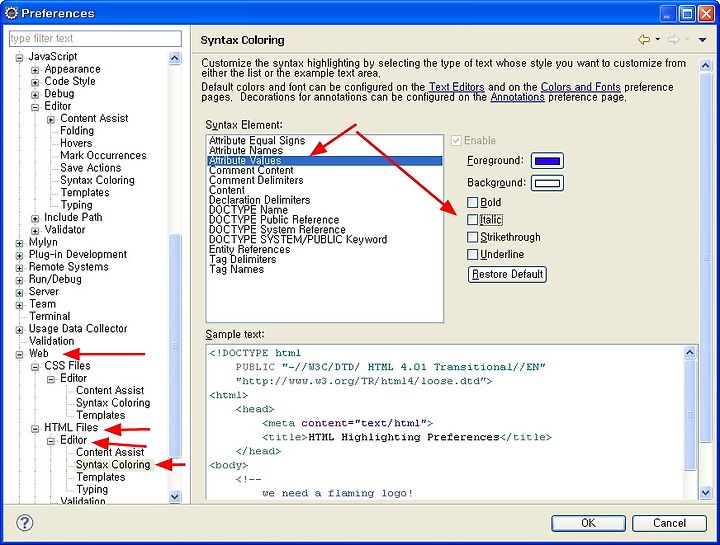This screenshot has height=545, width=720.
Task: Open the Foreground color picker
Action: (547, 161)
